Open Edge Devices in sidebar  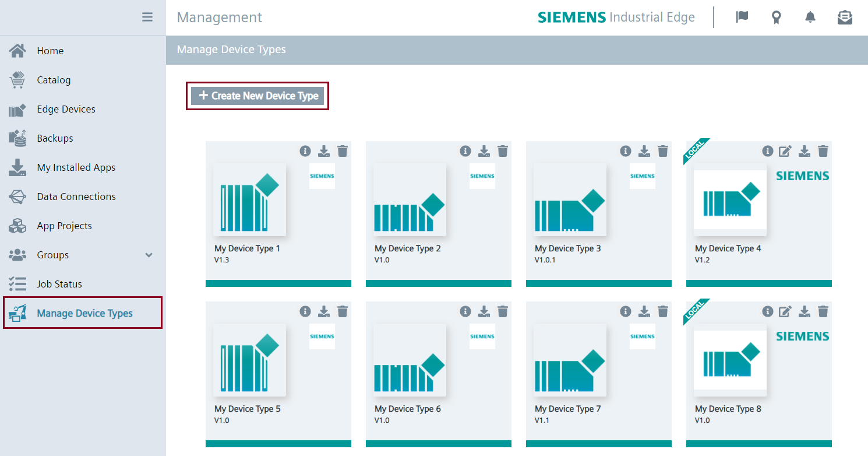coord(83,109)
